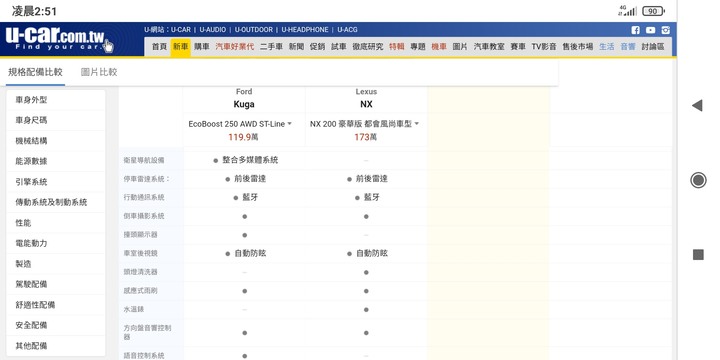Open 圖片 menu item
The width and height of the screenshot is (720, 360).
(460, 47)
